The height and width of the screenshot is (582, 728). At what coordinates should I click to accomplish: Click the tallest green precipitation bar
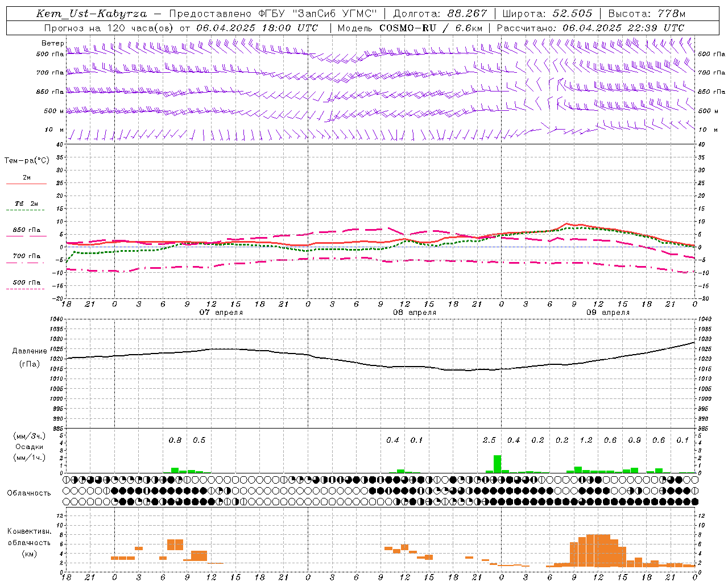[497, 464]
